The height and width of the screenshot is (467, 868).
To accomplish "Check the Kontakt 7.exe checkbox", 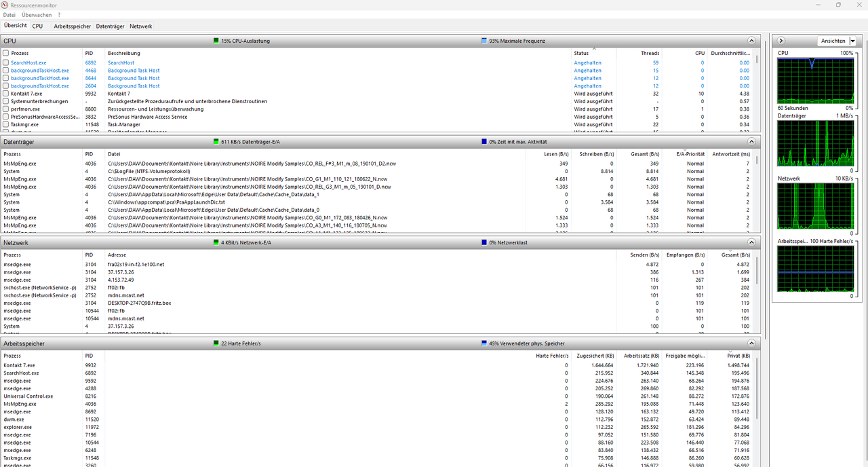I will (6, 94).
